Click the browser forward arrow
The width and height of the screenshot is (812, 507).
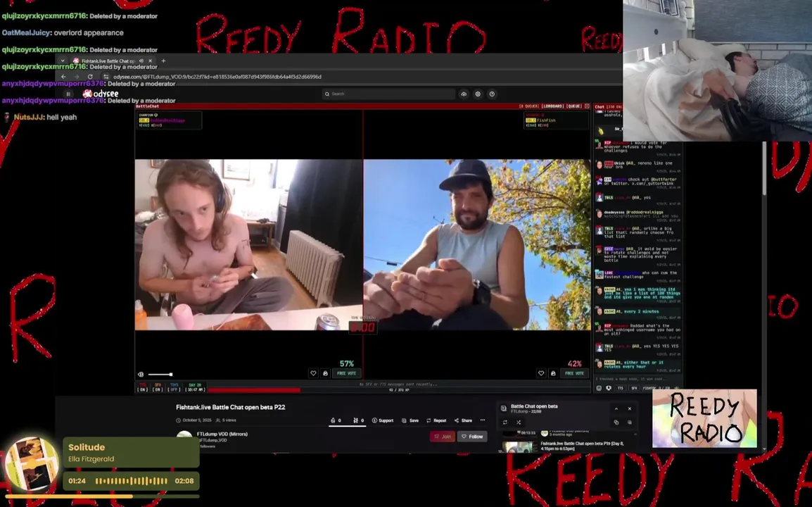click(76, 77)
